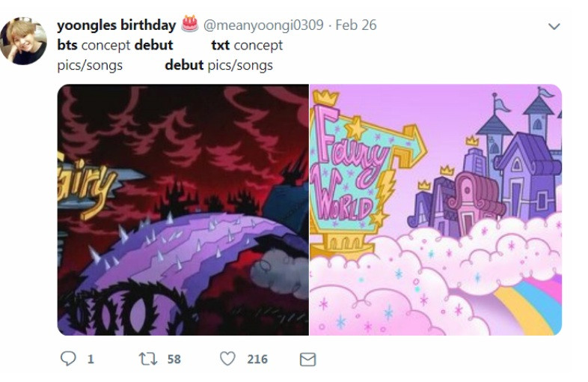Click the reply speech bubble icon
This screenshot has width=588, height=382.
tap(68, 359)
